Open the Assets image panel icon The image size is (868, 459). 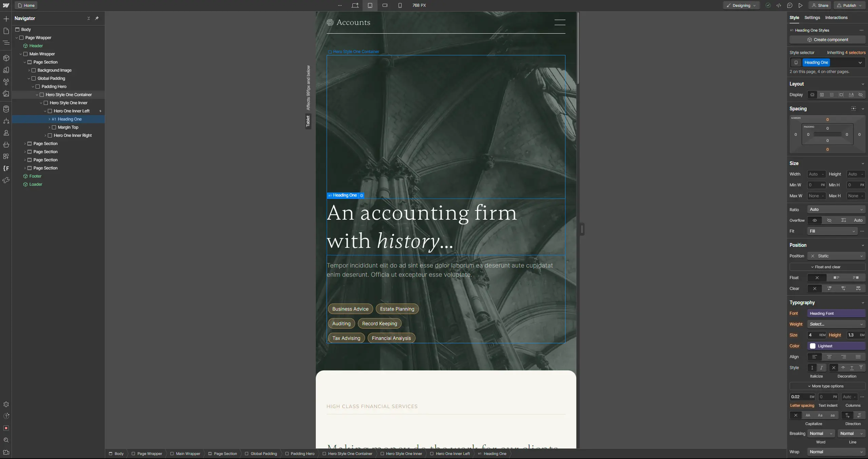(6, 94)
